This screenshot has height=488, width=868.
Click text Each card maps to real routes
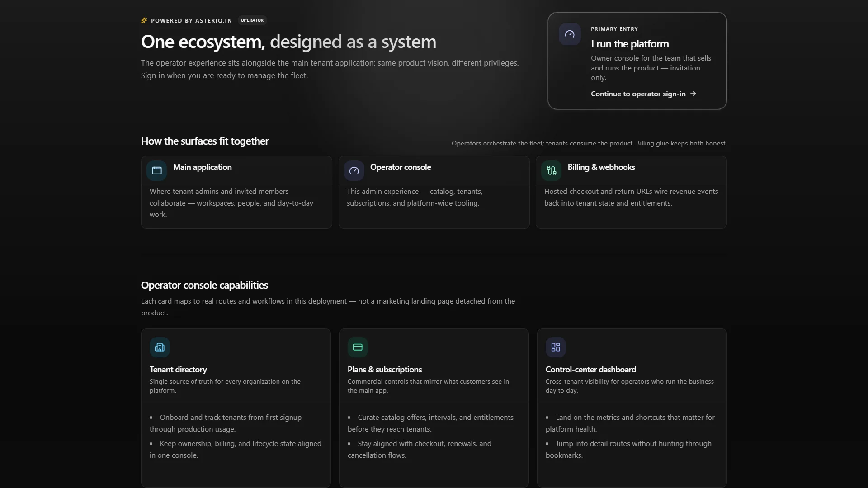328,307
